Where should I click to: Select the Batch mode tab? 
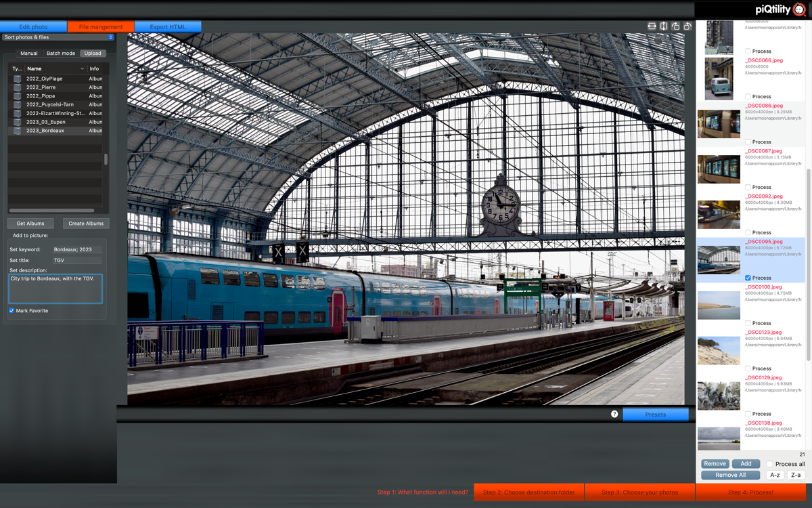tap(61, 54)
